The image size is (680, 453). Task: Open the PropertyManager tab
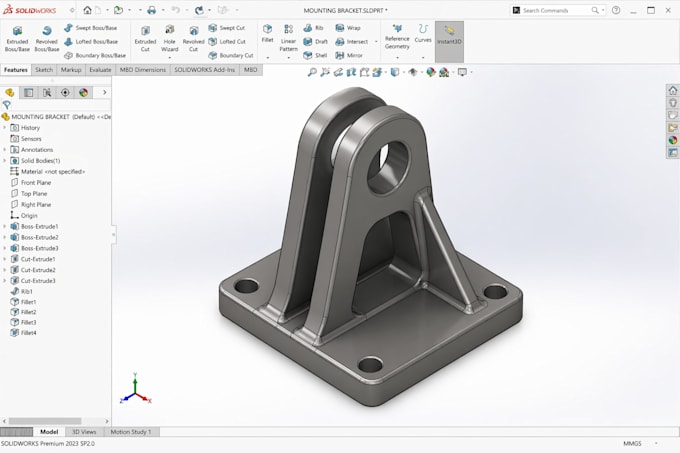[x=29, y=92]
